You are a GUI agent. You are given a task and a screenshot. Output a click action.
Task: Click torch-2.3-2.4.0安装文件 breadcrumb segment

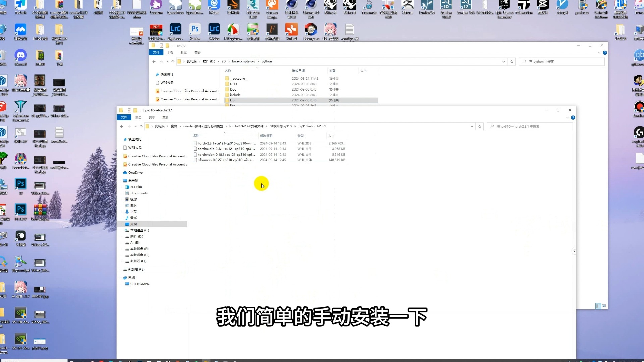click(x=246, y=126)
